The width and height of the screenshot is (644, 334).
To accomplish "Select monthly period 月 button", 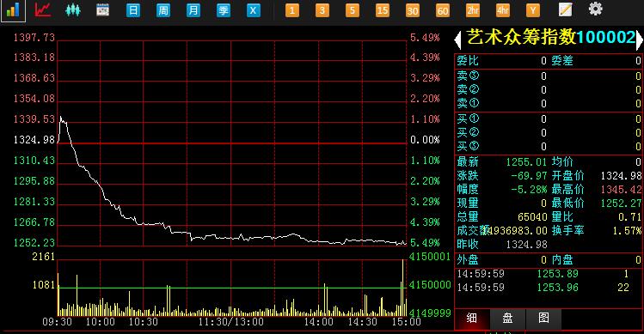I will (x=193, y=9).
